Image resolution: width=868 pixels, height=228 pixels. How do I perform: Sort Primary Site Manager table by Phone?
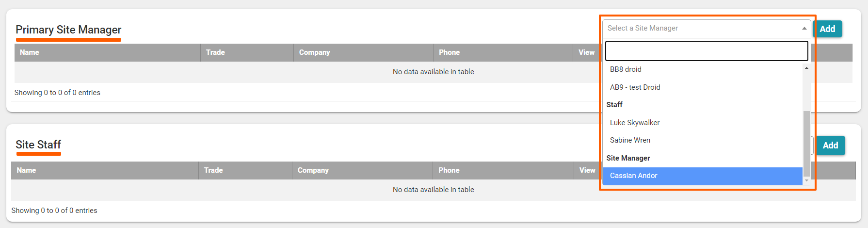(449, 52)
